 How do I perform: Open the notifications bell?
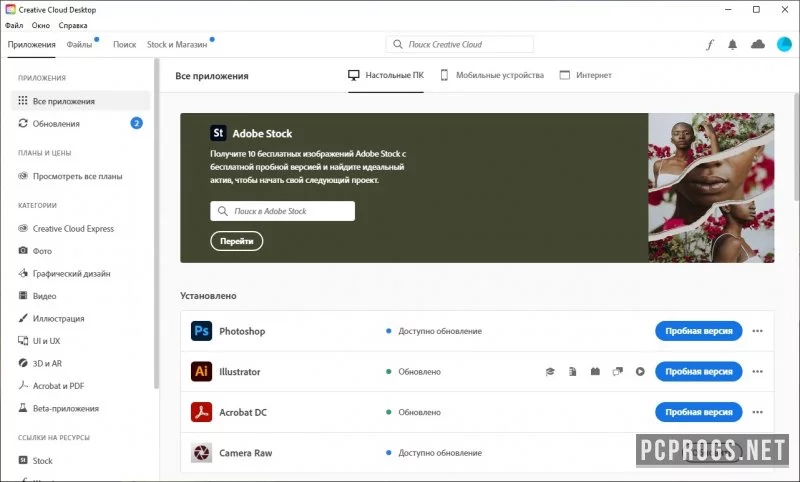click(732, 44)
